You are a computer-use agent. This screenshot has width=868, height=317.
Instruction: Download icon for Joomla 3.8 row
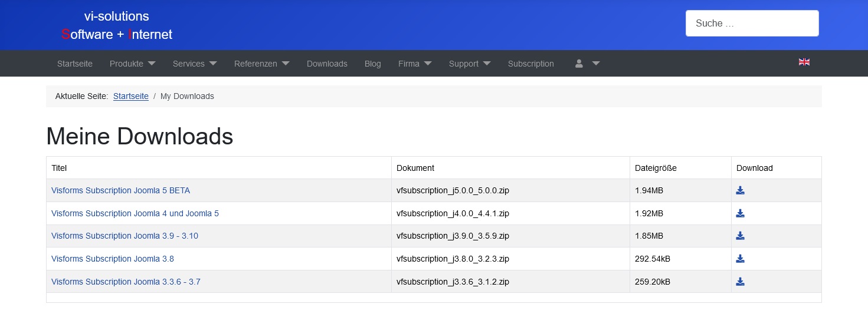click(x=740, y=259)
